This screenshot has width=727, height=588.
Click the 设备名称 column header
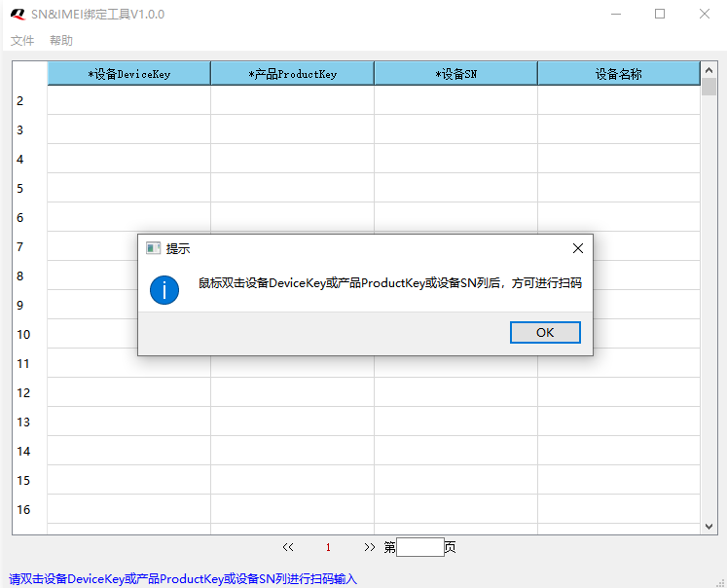619,74
